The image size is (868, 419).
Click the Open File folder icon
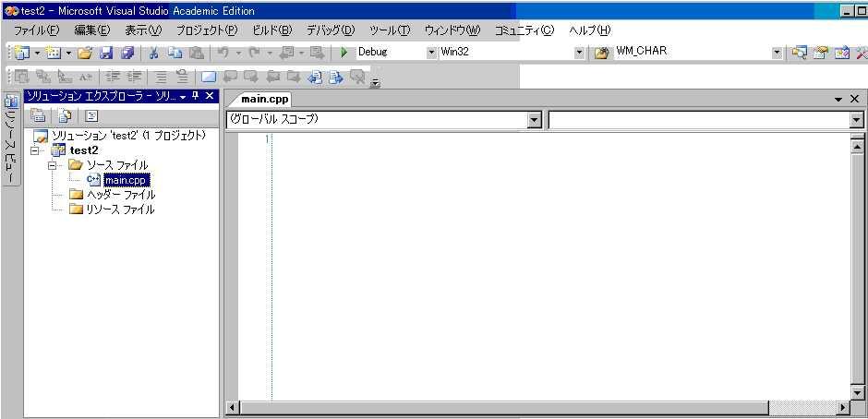(85, 53)
